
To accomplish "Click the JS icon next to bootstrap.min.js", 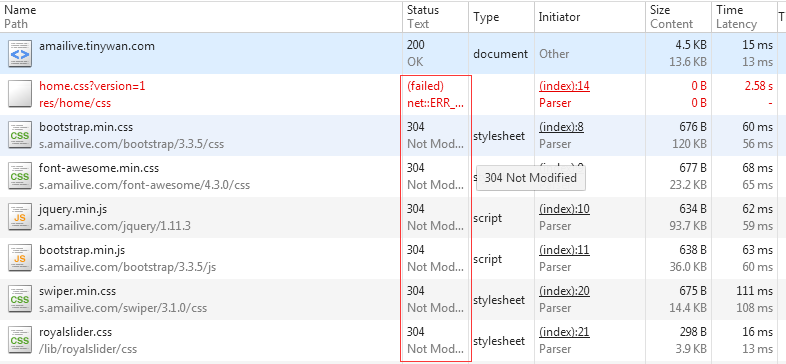I will click(x=20, y=259).
